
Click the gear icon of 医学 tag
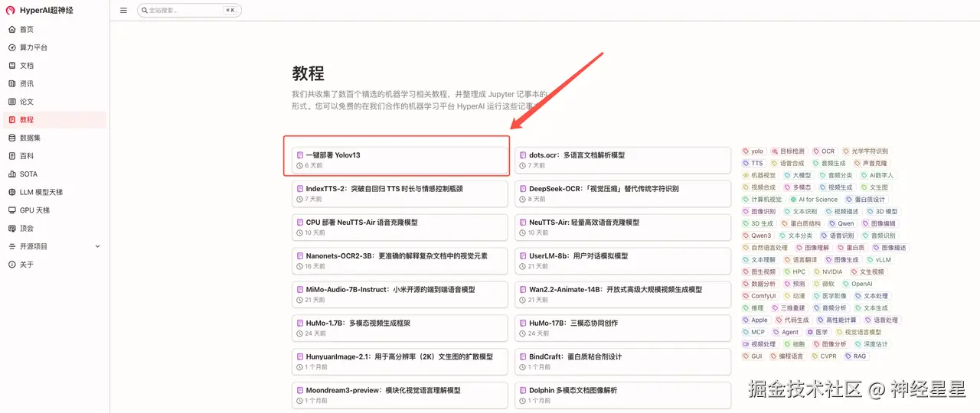click(x=810, y=333)
